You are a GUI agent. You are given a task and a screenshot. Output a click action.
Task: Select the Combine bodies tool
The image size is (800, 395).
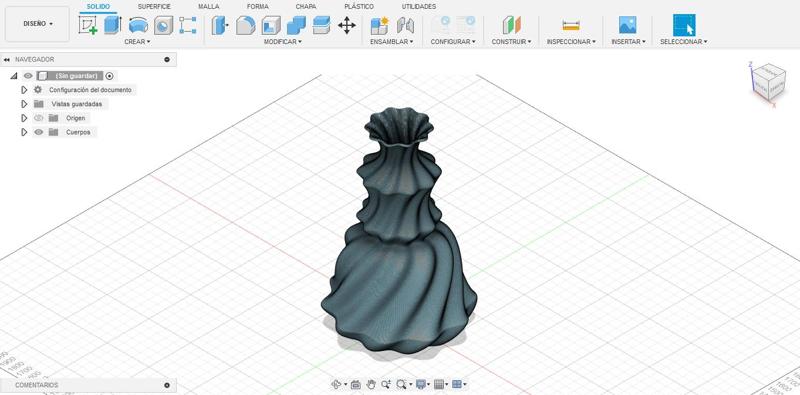click(296, 25)
